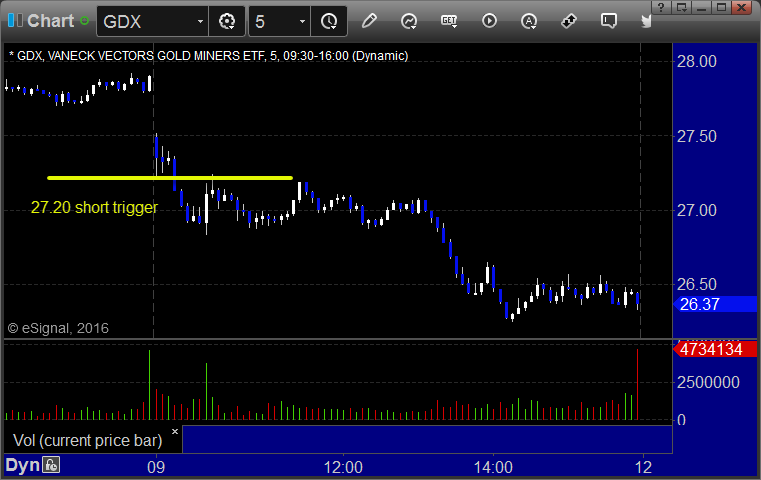Viewport: 761px width, 480px height.
Task: Click the Chart window type icon
Action: 15,20
